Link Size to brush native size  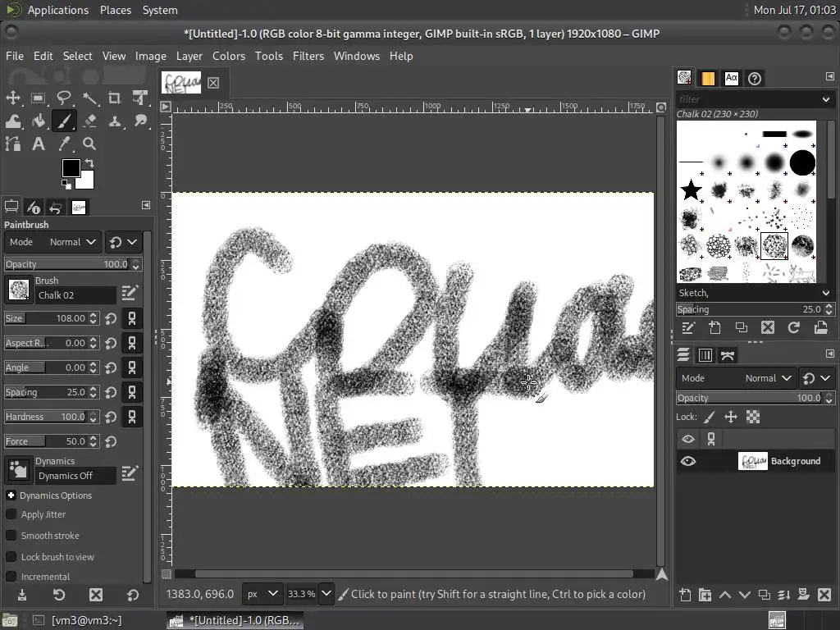coord(132,318)
